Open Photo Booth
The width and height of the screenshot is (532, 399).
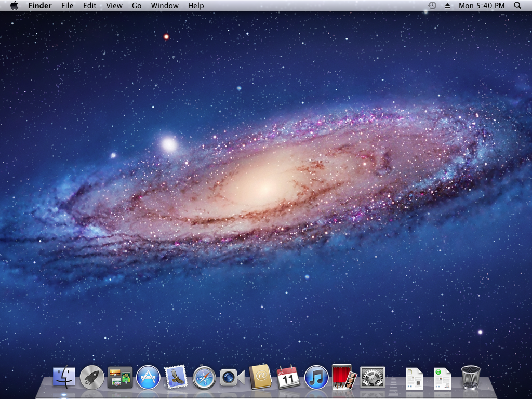343,377
